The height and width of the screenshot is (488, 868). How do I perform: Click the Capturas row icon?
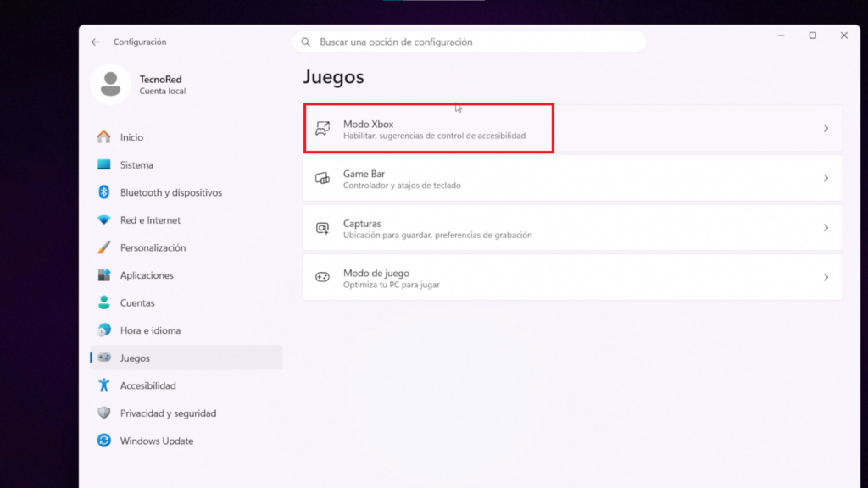point(322,228)
